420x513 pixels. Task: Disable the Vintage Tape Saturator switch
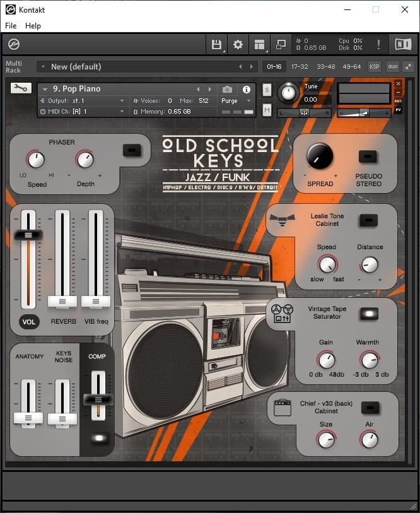coord(370,314)
